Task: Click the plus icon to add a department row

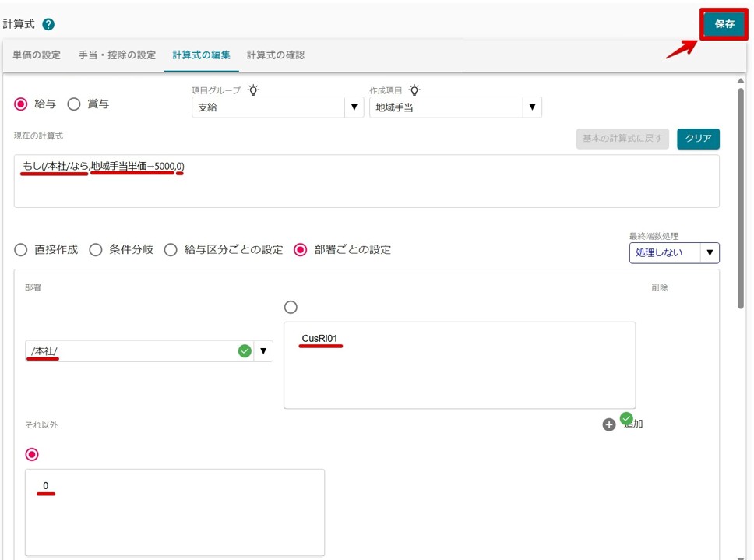Action: (609, 424)
